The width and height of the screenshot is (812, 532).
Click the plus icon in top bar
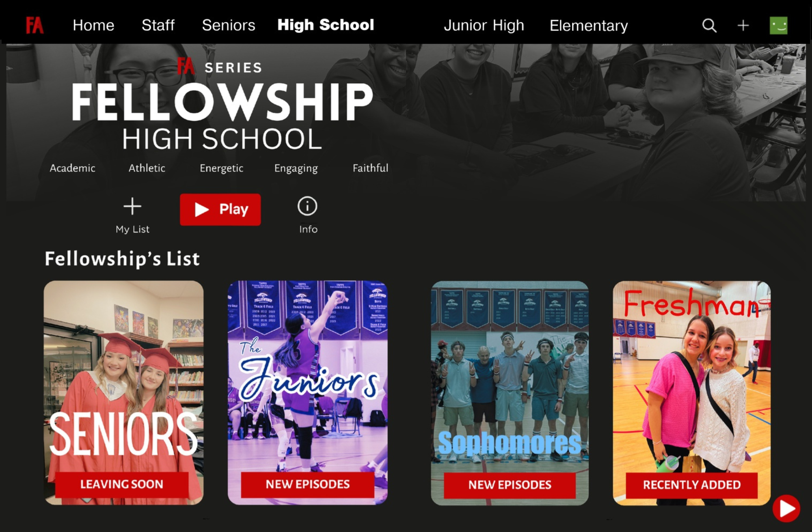[743, 26]
